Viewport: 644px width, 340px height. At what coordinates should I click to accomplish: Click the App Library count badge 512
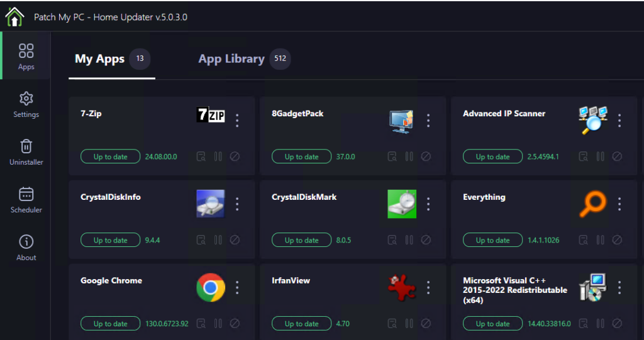280,58
